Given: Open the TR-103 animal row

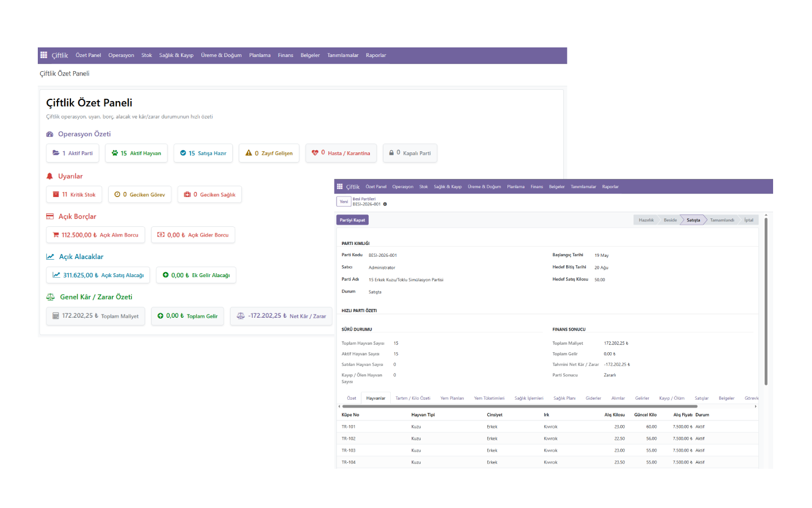Looking at the screenshot, I should (548, 450).
